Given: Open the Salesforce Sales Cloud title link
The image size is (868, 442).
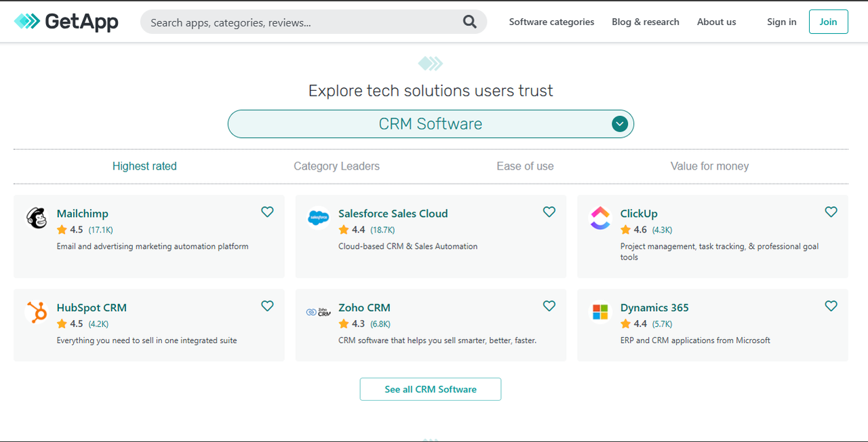Looking at the screenshot, I should coord(393,214).
